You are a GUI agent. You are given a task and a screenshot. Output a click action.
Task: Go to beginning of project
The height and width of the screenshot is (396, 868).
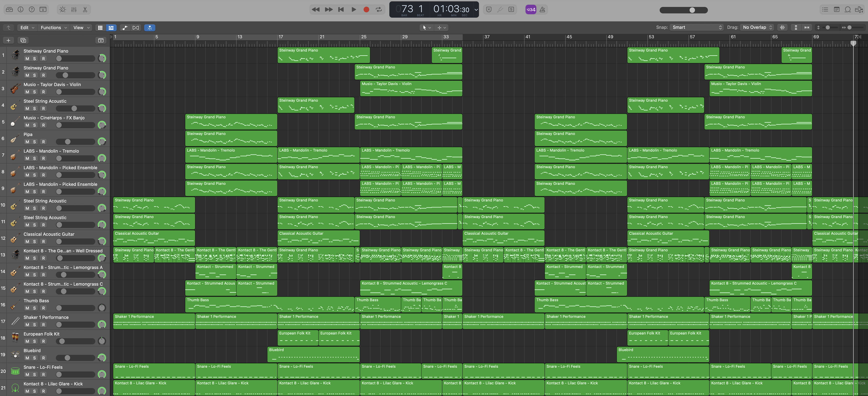click(x=341, y=10)
